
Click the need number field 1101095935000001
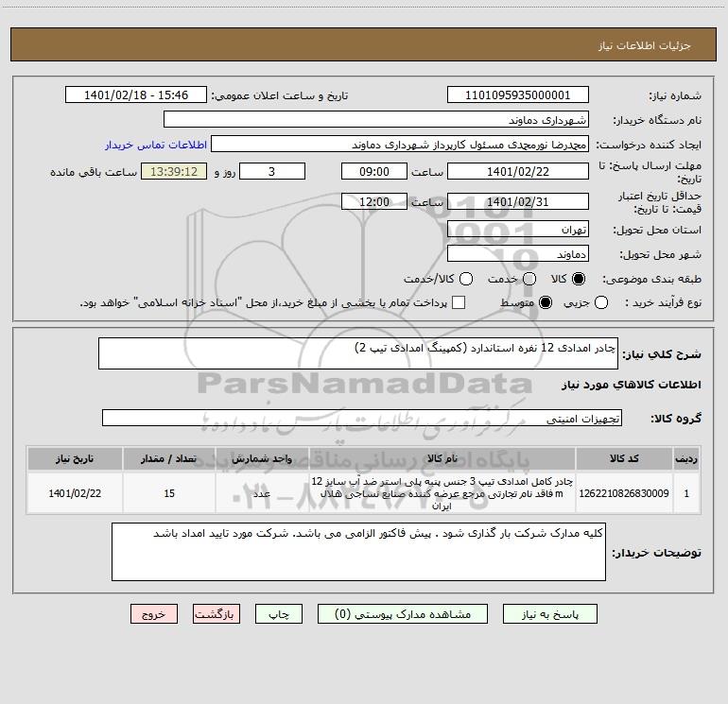coord(518,94)
